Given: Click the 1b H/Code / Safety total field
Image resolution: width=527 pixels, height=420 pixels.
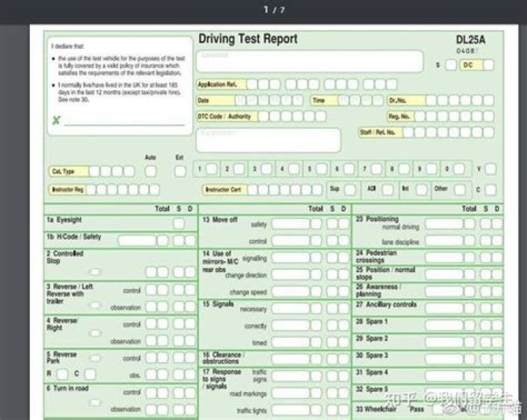Looking at the screenshot, I should point(137,241).
